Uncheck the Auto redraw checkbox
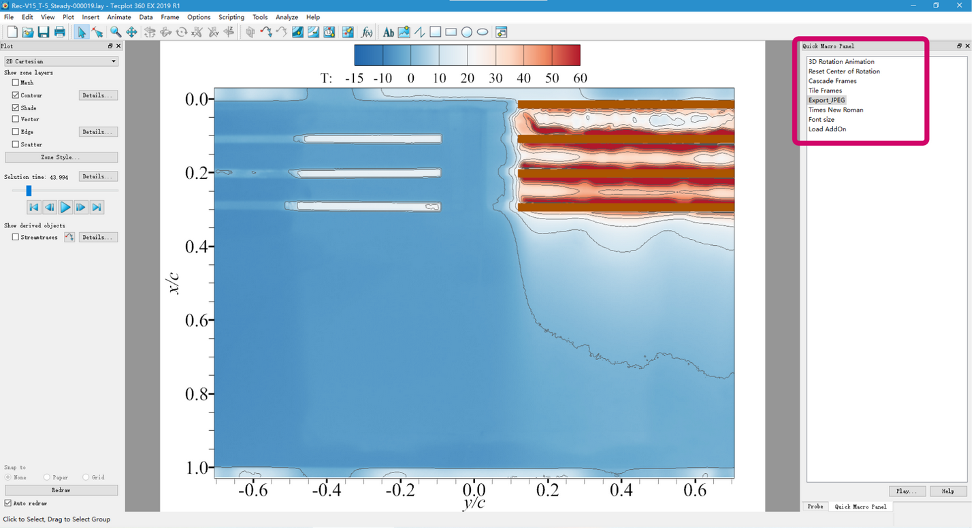This screenshot has height=531, width=980. pyautogui.click(x=8, y=503)
